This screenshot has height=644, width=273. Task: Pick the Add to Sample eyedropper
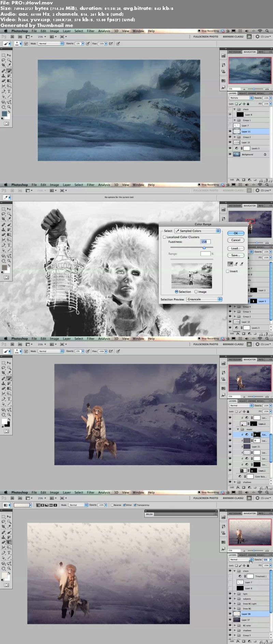click(x=236, y=264)
